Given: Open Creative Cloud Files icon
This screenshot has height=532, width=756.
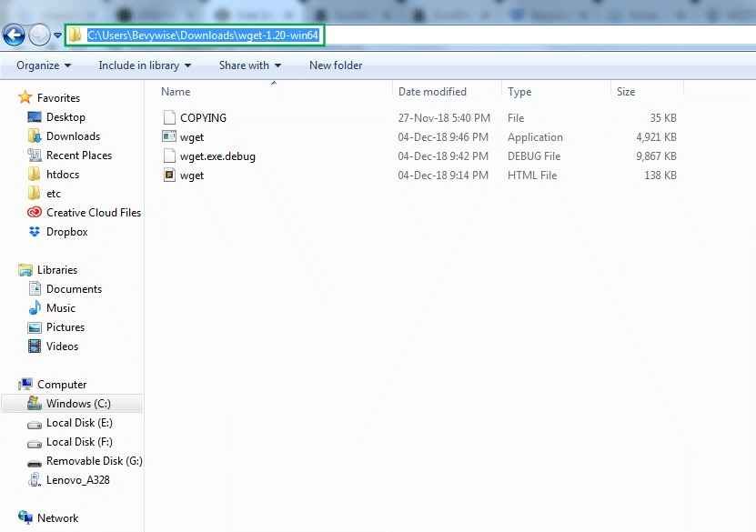Looking at the screenshot, I should click(35, 212).
